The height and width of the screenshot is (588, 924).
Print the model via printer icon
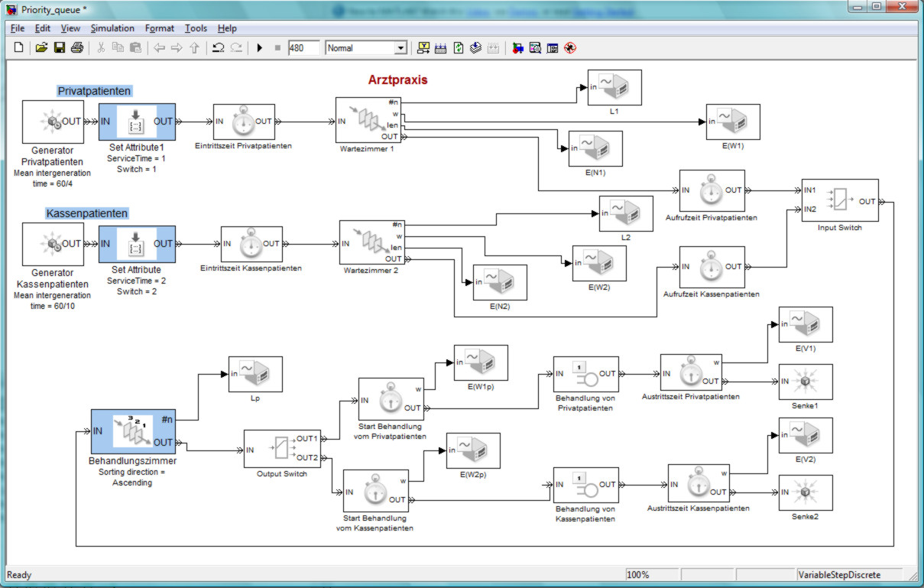click(76, 48)
